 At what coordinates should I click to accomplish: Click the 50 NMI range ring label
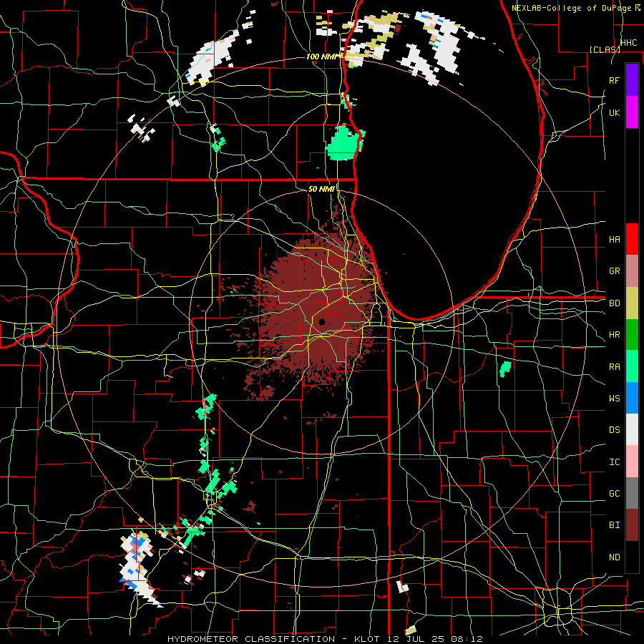point(321,189)
